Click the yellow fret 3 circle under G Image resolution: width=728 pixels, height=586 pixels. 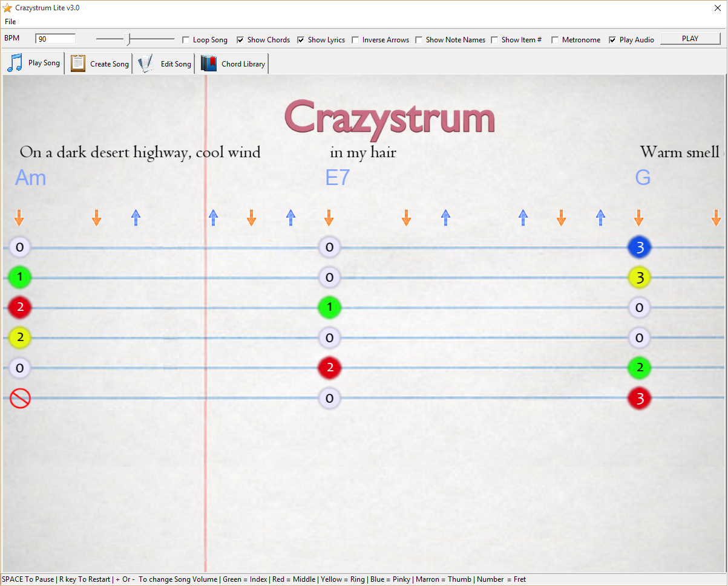coord(640,278)
